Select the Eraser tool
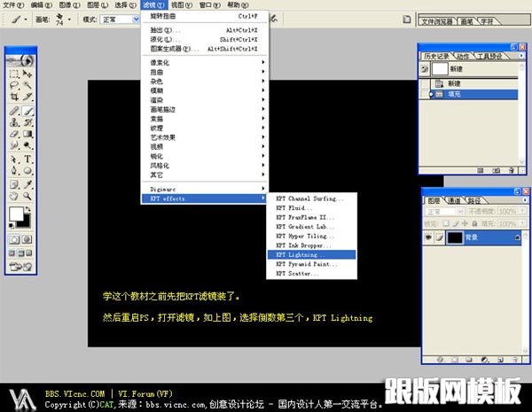The image size is (532, 412). coord(14,134)
